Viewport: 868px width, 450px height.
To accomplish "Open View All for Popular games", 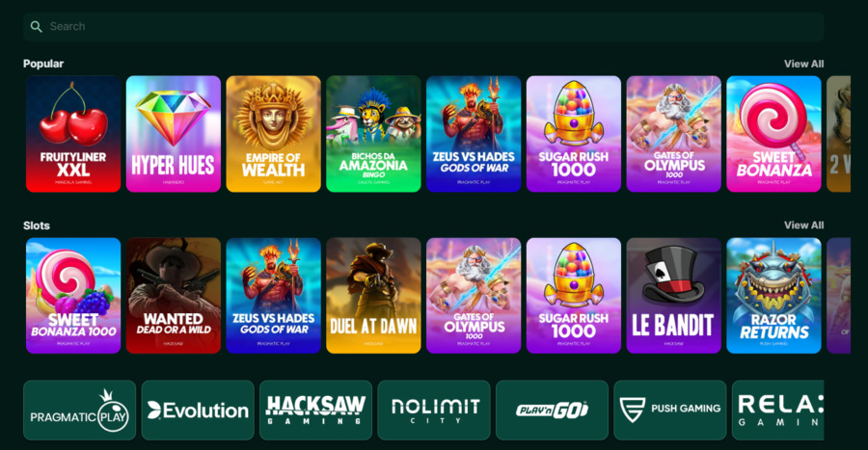I will tap(803, 64).
